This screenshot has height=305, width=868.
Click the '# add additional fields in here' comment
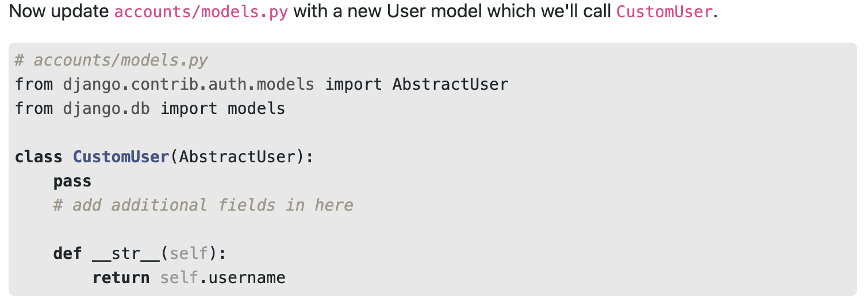point(203,205)
